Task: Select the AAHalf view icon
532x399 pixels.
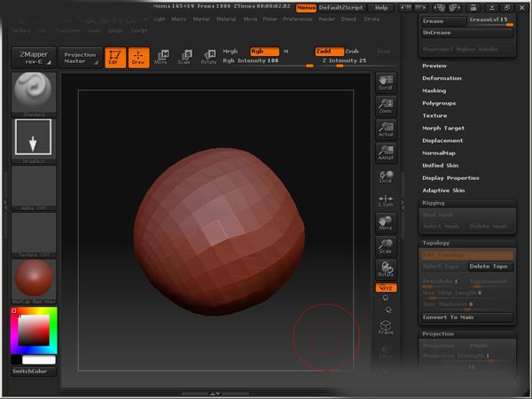Action: pyautogui.click(x=386, y=153)
